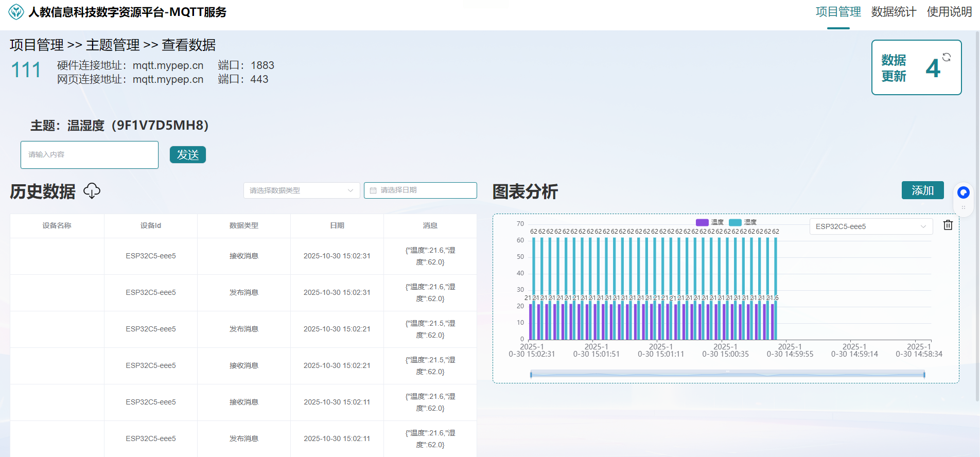Go to 项目管理 in breadcrumb

[x=37, y=45]
